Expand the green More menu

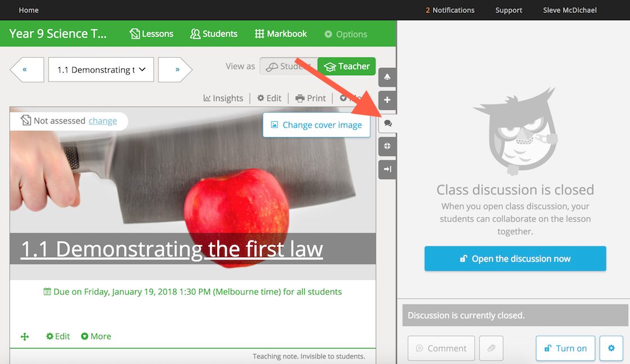[x=96, y=336]
